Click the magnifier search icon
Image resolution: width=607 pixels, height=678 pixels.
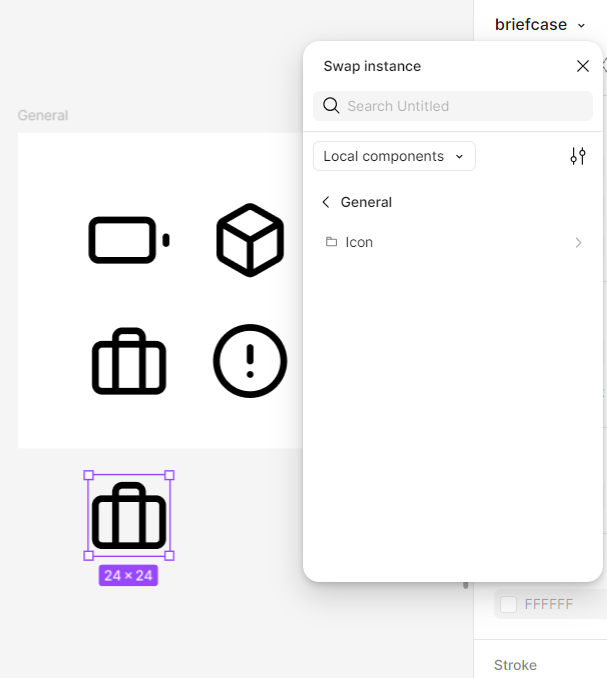pyautogui.click(x=331, y=106)
